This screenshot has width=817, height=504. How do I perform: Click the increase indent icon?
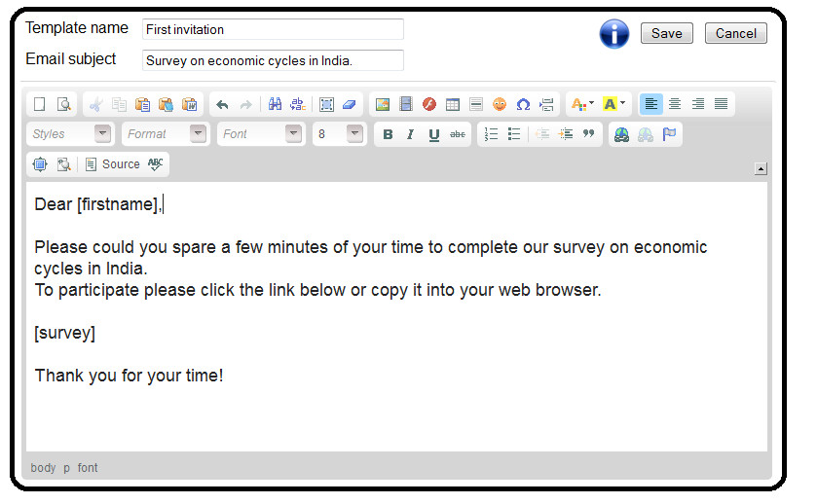click(566, 134)
